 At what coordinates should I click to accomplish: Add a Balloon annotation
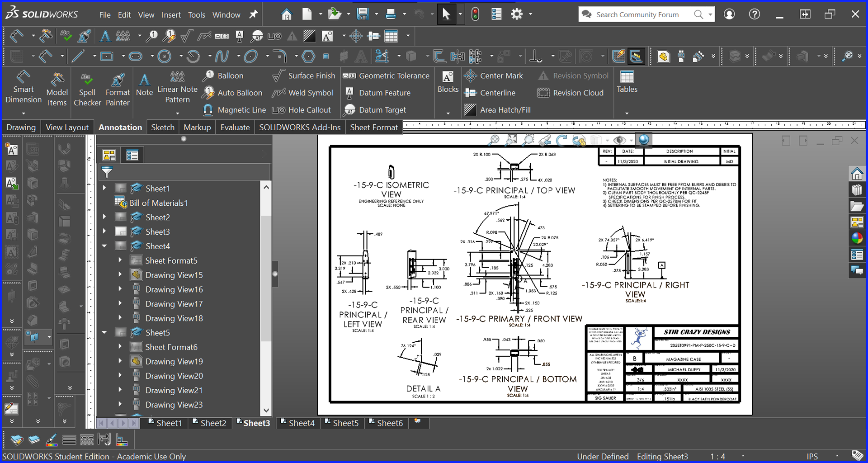pyautogui.click(x=223, y=76)
